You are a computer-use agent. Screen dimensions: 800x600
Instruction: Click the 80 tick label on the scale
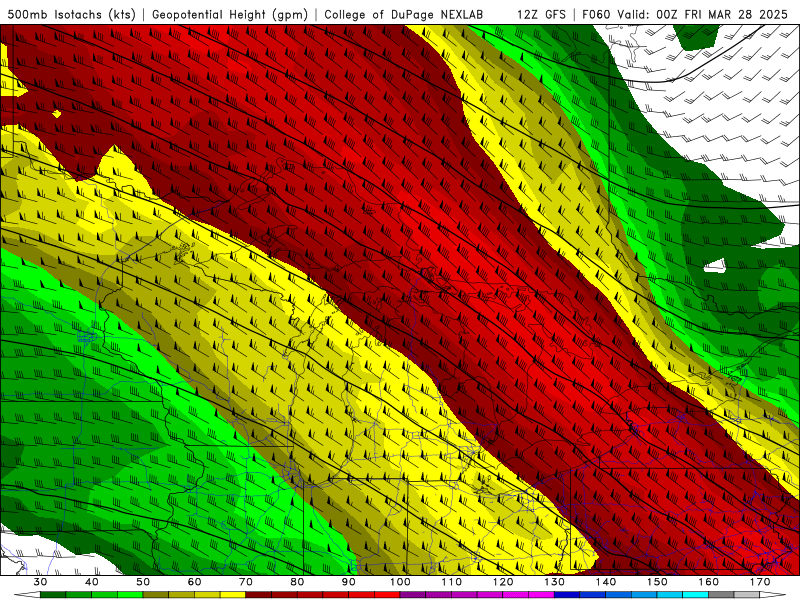297,582
